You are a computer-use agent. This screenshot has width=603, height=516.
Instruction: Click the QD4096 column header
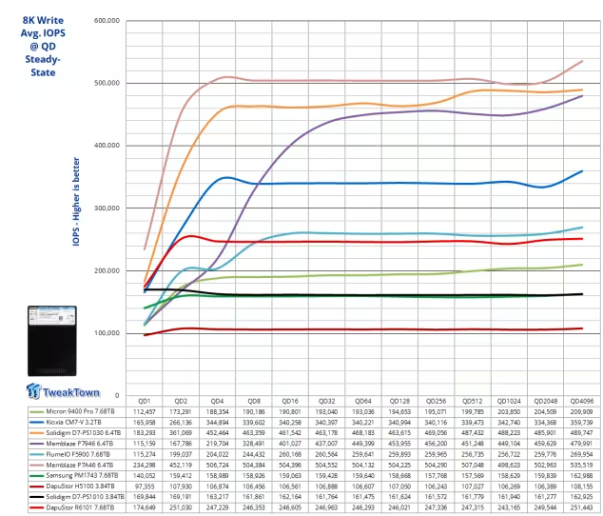tap(582, 401)
